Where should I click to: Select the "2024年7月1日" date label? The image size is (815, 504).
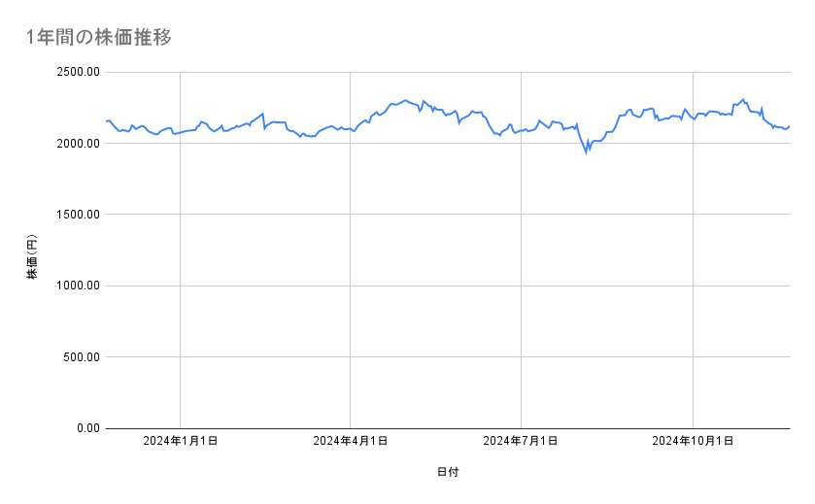coord(522,442)
